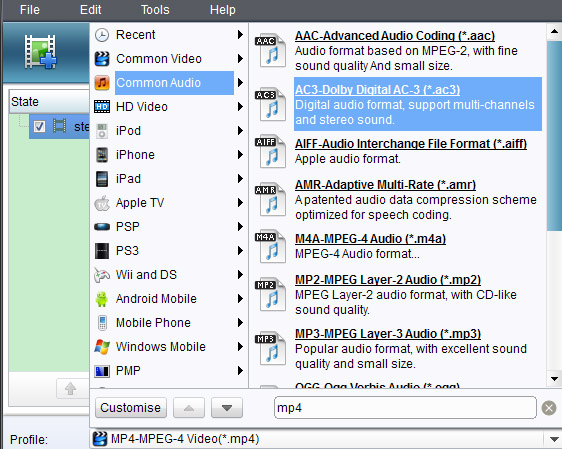562x449 pixels.
Task: Click the mp4 search input field
Action: click(405, 408)
